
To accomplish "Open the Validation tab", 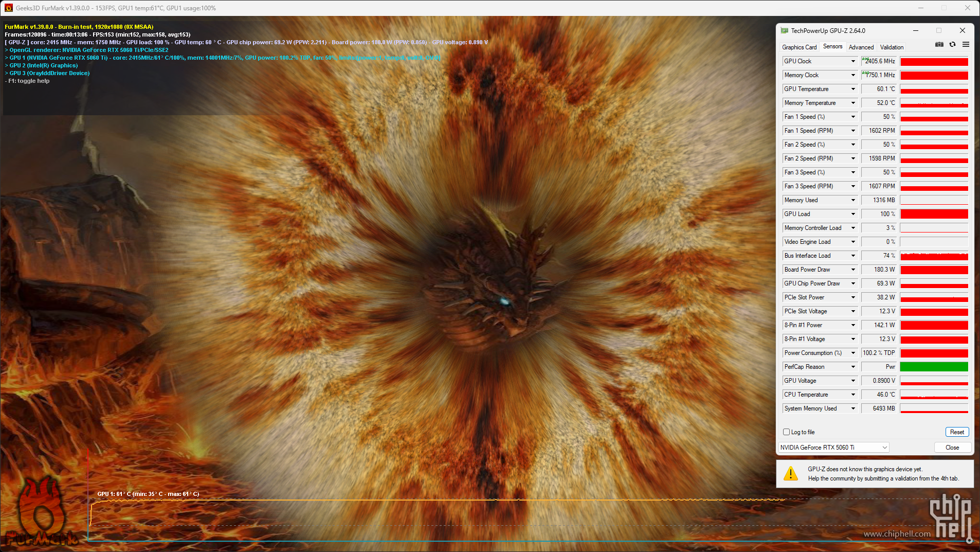I will [892, 47].
